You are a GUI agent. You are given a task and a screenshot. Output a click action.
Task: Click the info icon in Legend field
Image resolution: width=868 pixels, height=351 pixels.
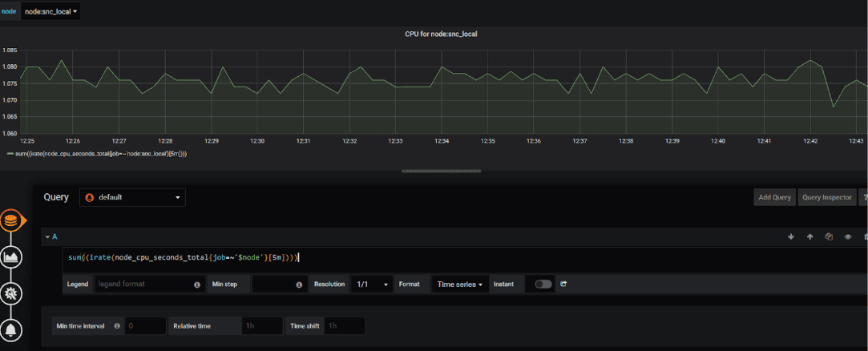point(197,284)
